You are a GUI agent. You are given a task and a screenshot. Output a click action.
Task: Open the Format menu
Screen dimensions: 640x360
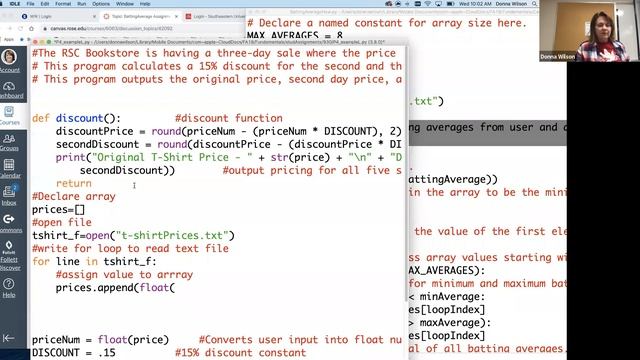click(63, 4)
